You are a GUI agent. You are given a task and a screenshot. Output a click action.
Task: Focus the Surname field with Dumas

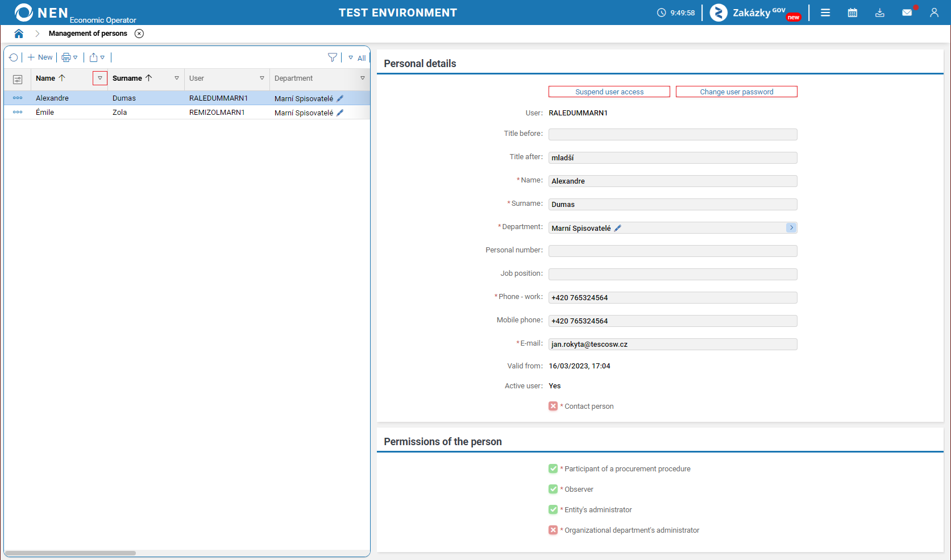673,204
